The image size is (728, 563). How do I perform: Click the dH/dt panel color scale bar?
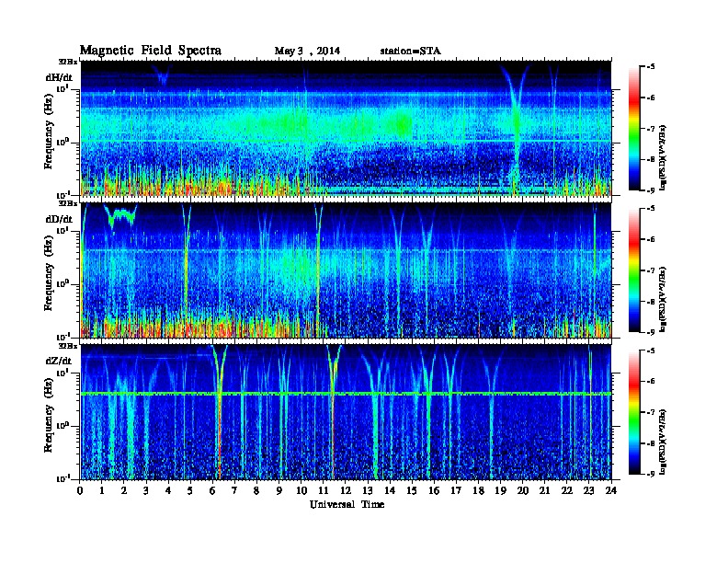click(634, 128)
